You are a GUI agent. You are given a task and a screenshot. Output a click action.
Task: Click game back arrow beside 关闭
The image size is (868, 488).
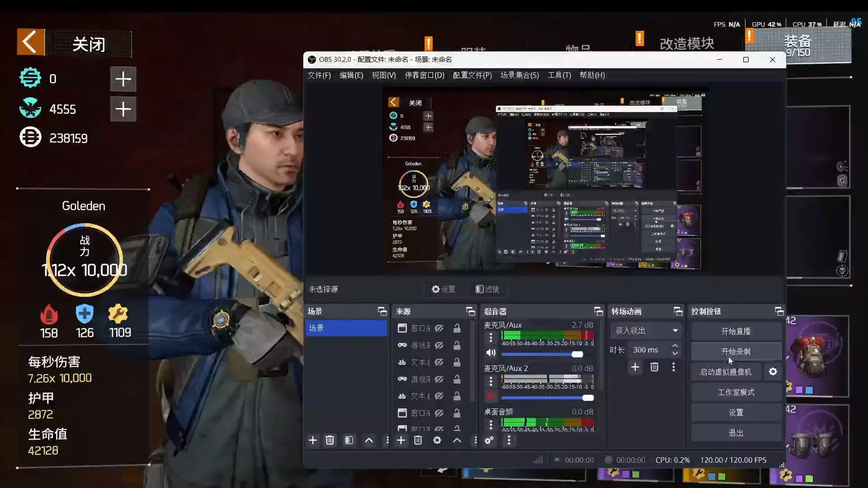click(x=31, y=42)
